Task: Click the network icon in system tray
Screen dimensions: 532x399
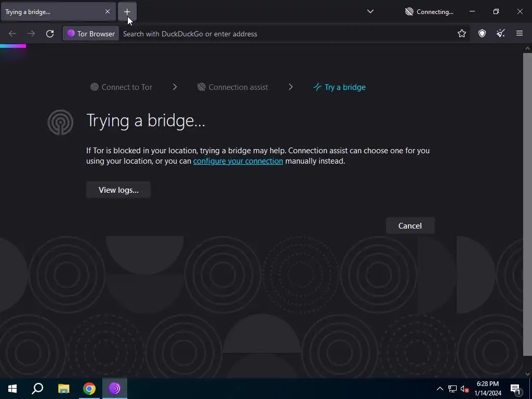Action: tap(453, 389)
